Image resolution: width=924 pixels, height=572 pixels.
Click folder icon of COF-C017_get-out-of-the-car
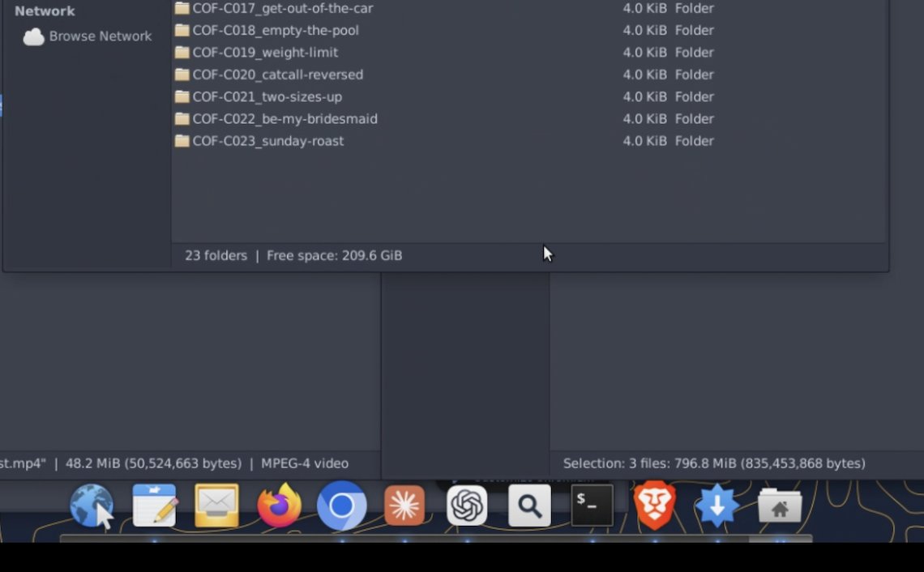pos(182,8)
